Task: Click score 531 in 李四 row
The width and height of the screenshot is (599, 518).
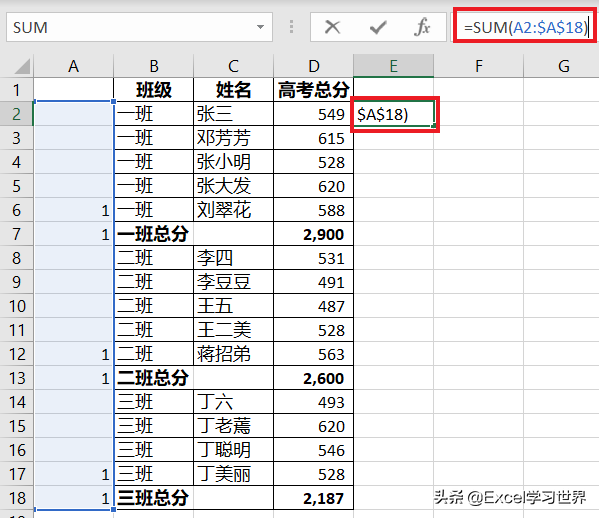Action: pos(313,258)
